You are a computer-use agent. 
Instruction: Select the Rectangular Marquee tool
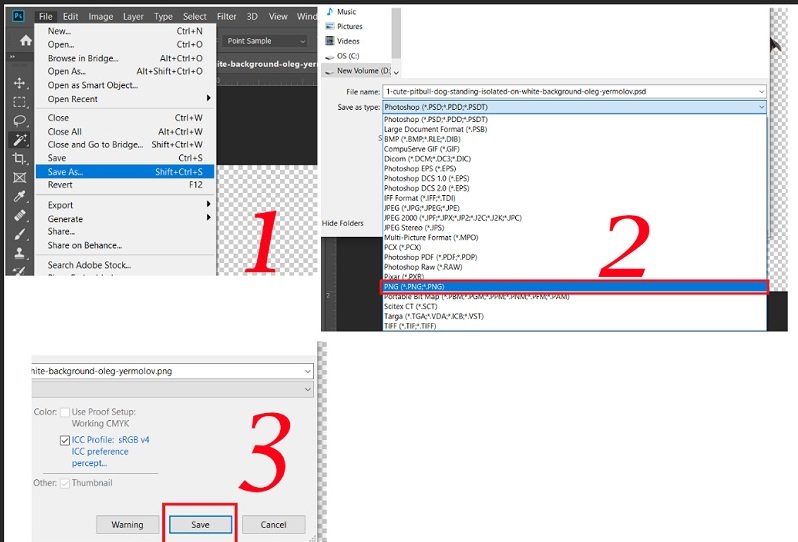(x=19, y=102)
